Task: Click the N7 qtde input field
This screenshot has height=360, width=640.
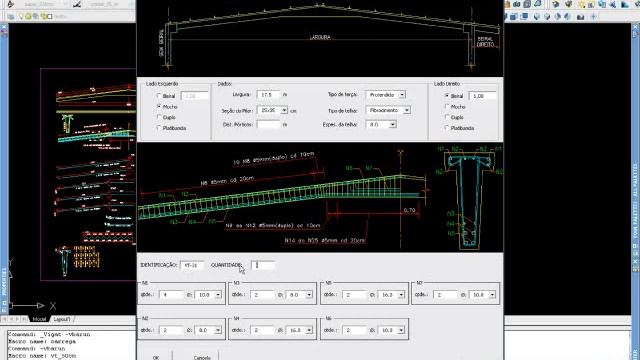Action: pos(446,294)
